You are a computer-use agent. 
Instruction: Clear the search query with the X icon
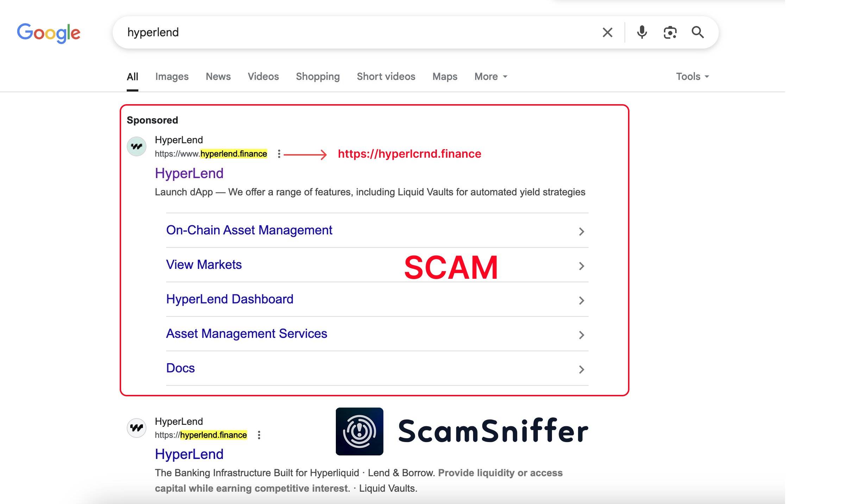pyautogui.click(x=607, y=32)
